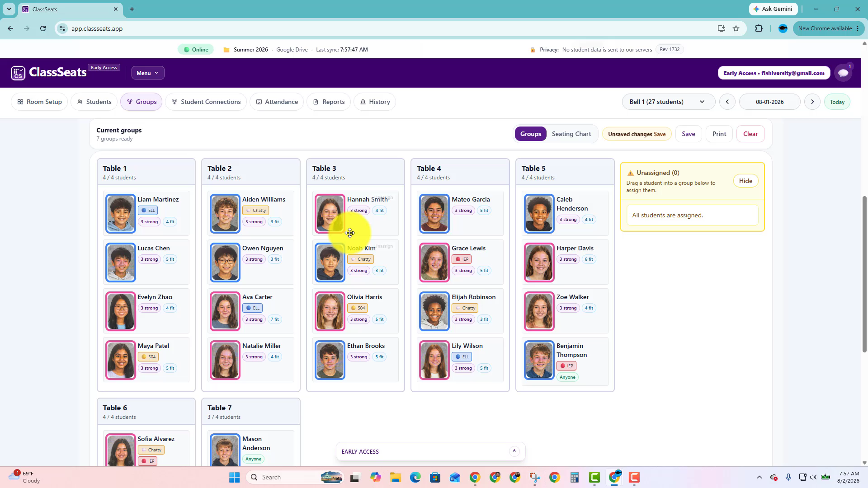This screenshot has height=488, width=868.
Task: Hide the Unassigned panel
Action: point(745,181)
